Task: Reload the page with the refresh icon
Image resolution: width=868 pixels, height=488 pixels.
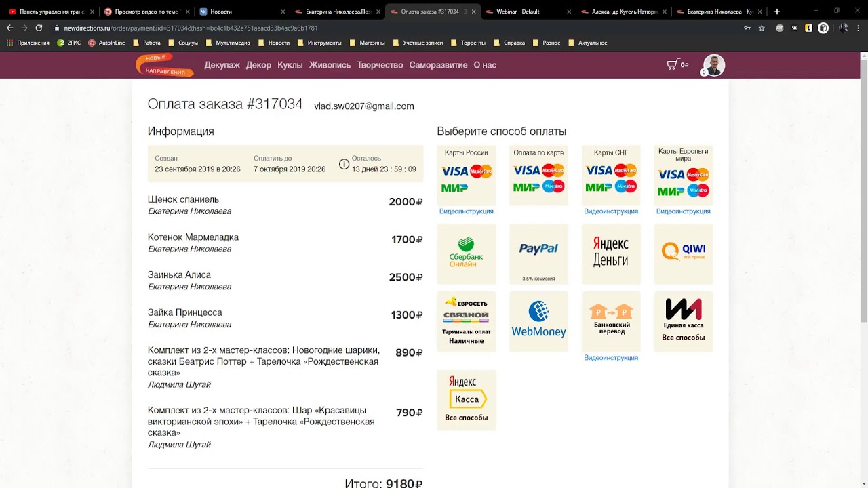Action: tap(39, 28)
